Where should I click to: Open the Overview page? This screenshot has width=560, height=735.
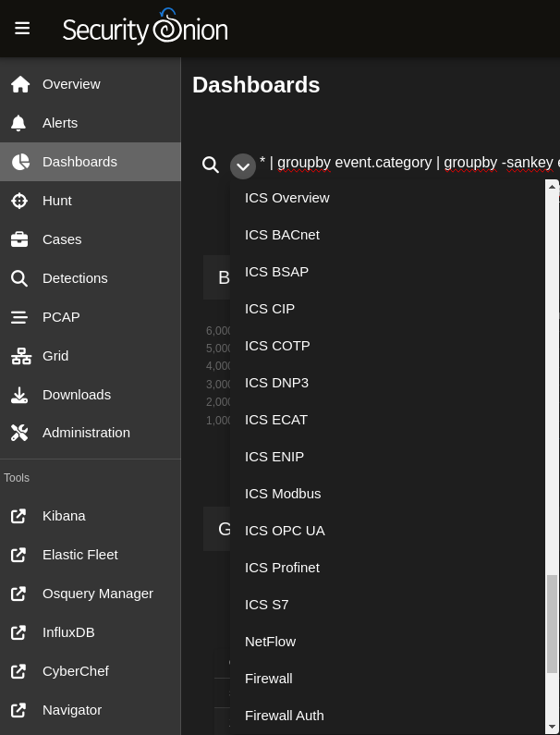pos(91,84)
